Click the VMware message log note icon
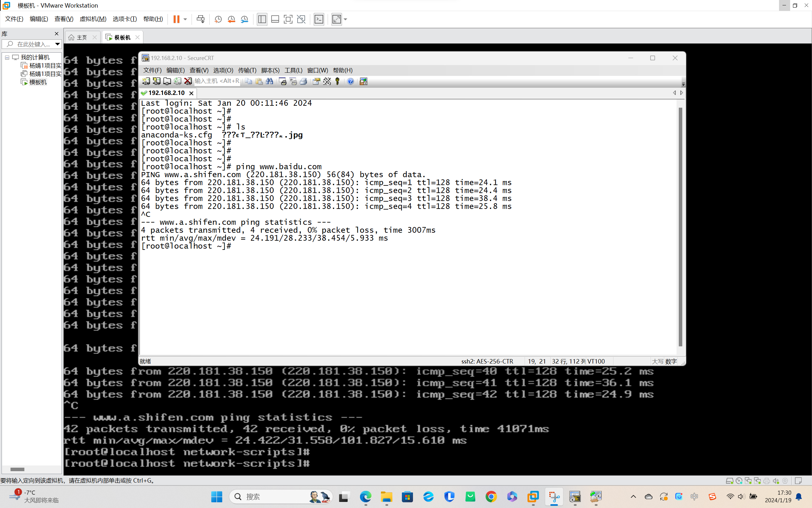The width and height of the screenshot is (812, 508). point(798,481)
